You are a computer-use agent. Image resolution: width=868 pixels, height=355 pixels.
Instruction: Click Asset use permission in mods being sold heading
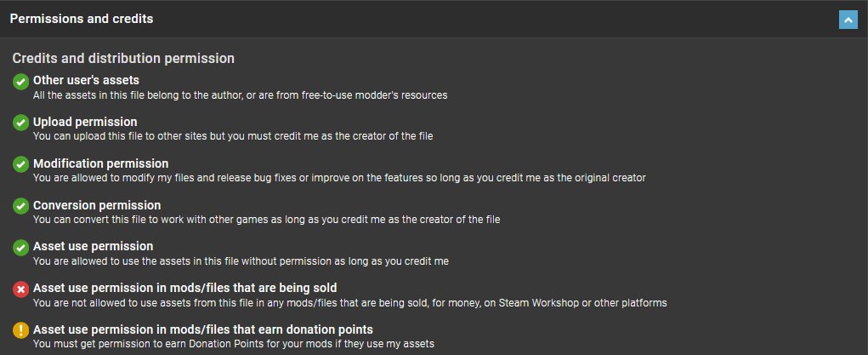184,288
